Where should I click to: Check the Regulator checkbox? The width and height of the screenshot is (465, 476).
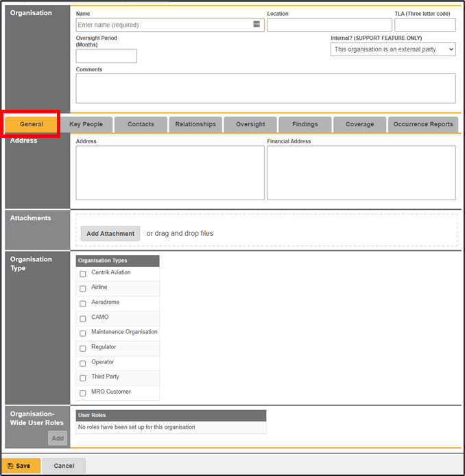(83, 348)
